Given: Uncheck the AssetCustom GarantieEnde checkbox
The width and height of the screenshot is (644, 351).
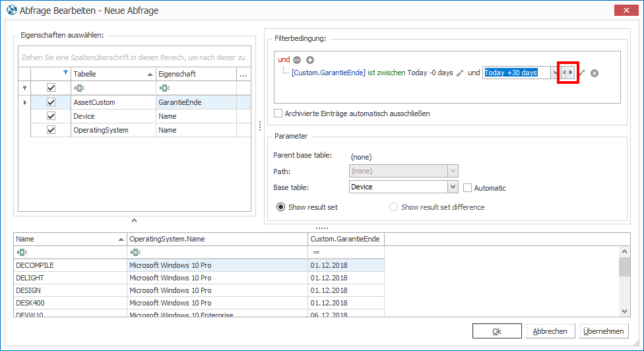Looking at the screenshot, I should [51, 102].
